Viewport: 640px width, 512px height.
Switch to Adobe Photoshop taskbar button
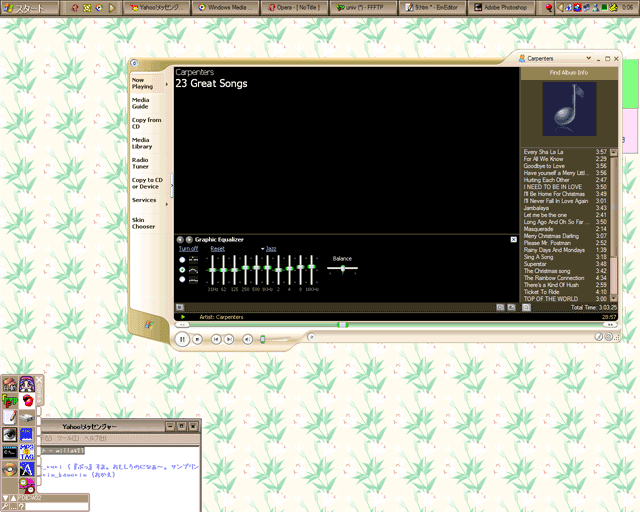point(501,8)
